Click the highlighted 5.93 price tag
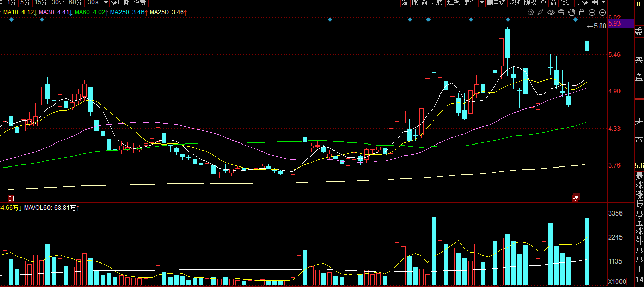The image size is (644, 287). pos(621,23)
